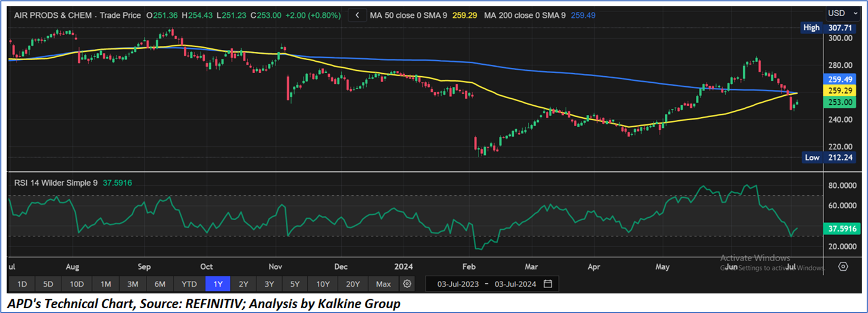Open the USD currency dropdown
The height and width of the screenshot is (313, 868).
click(x=844, y=13)
